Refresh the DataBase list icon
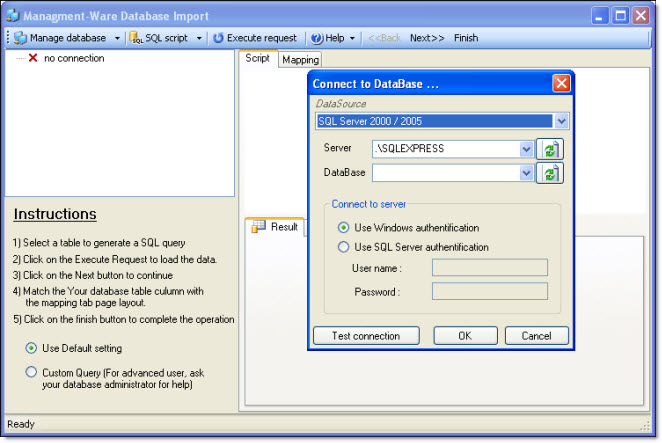Image resolution: width=662 pixels, height=443 pixels. [x=550, y=173]
